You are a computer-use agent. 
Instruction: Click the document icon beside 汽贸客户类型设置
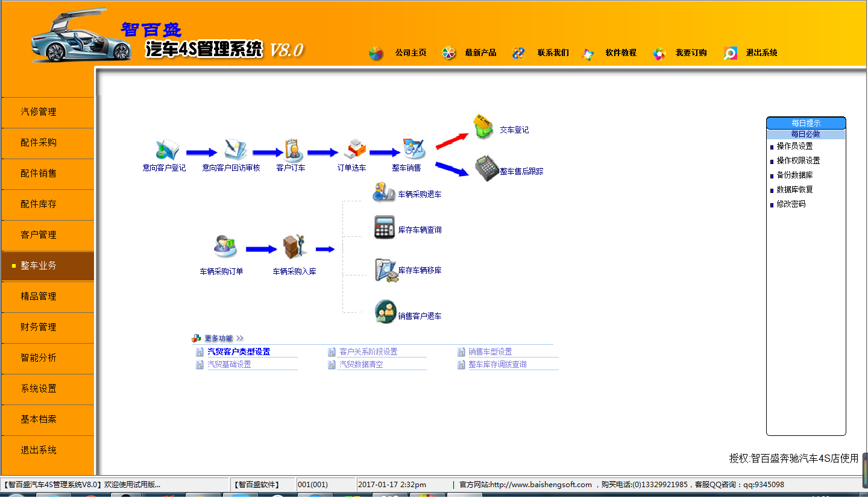(200, 352)
